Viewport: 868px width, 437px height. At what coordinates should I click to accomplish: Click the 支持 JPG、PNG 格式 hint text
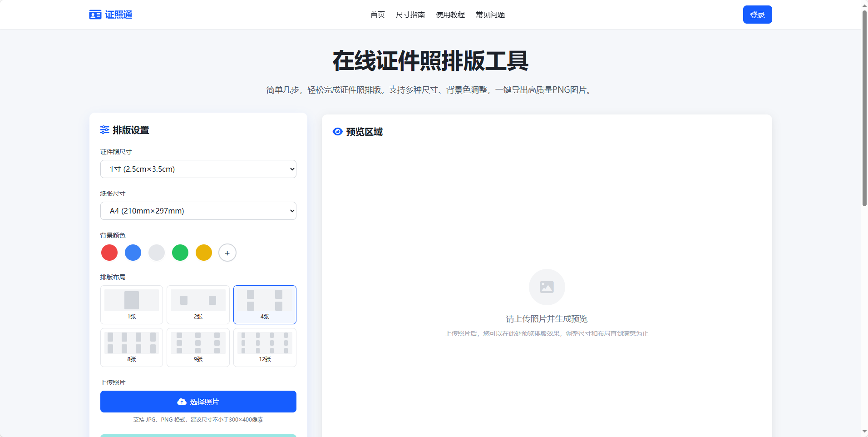click(x=198, y=420)
